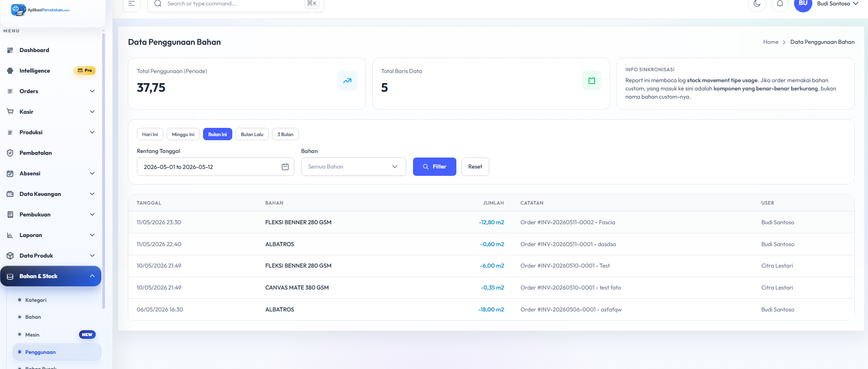The width and height of the screenshot is (868, 369).
Task: Expand the Absensi menu chevron
Action: coord(92,174)
